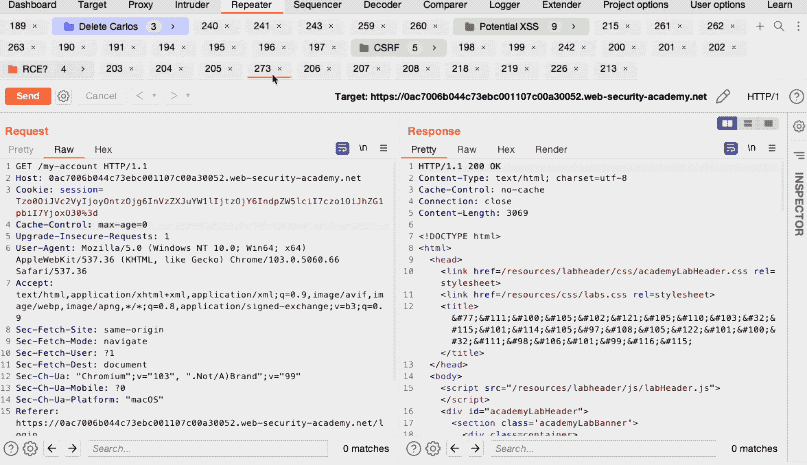Open Response search help icon
807x465 pixels.
pos(413,449)
